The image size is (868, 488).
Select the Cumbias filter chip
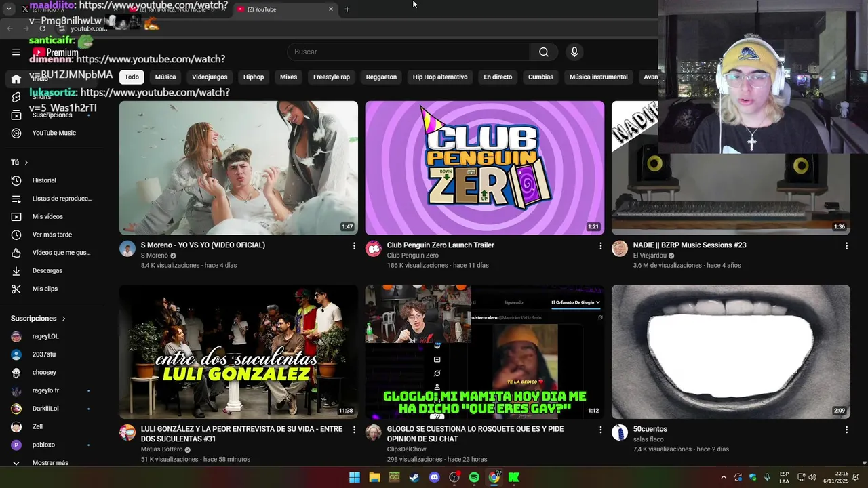pos(540,77)
